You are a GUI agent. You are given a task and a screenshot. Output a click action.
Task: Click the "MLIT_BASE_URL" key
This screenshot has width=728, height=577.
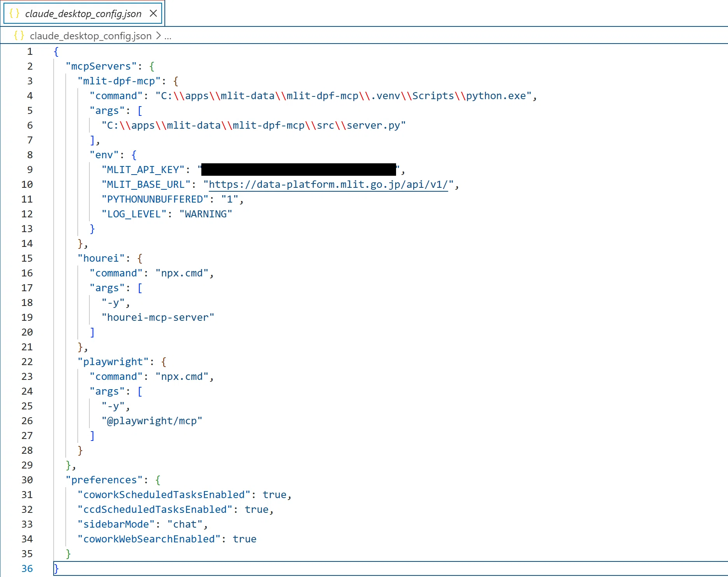(146, 184)
